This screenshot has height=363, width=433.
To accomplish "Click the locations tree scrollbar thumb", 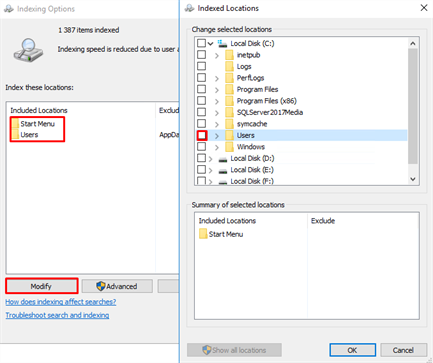I will [x=413, y=106].
